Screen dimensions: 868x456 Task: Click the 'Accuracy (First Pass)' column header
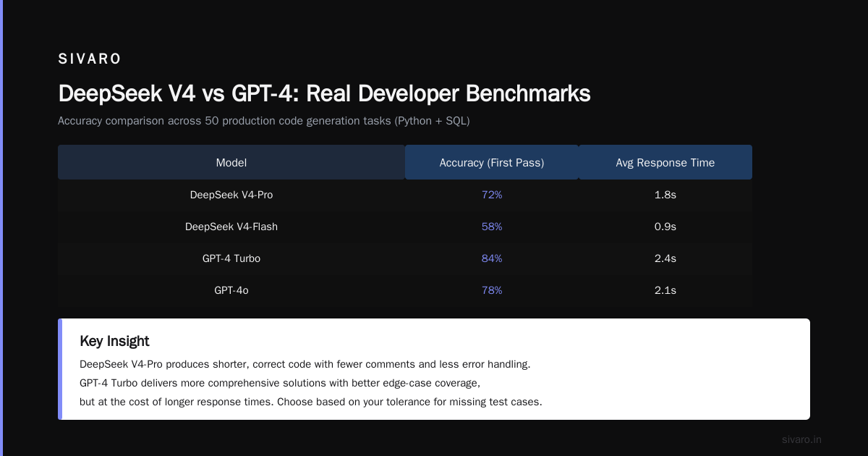(x=492, y=163)
